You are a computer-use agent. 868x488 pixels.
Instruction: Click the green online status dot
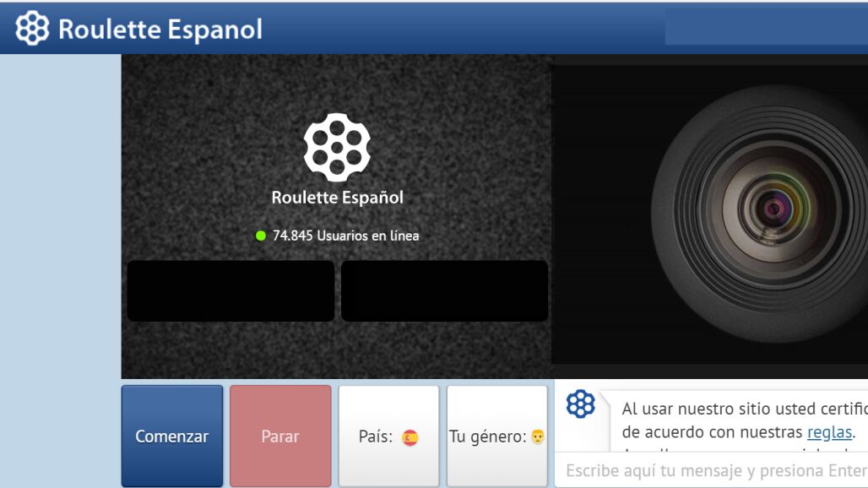coord(261,236)
